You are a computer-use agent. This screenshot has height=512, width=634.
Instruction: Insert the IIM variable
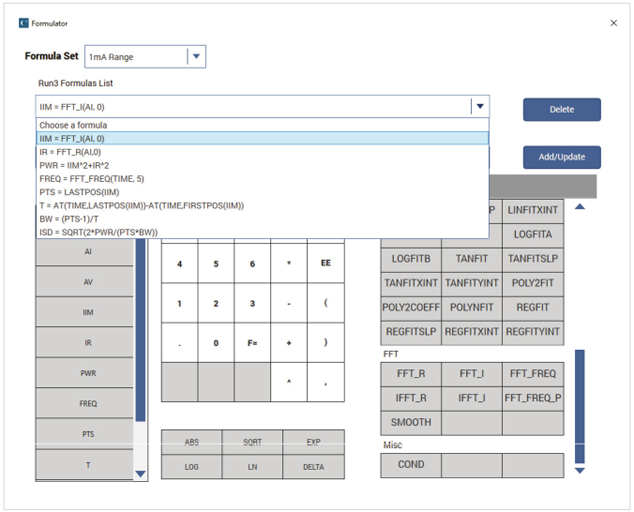pyautogui.click(x=85, y=312)
